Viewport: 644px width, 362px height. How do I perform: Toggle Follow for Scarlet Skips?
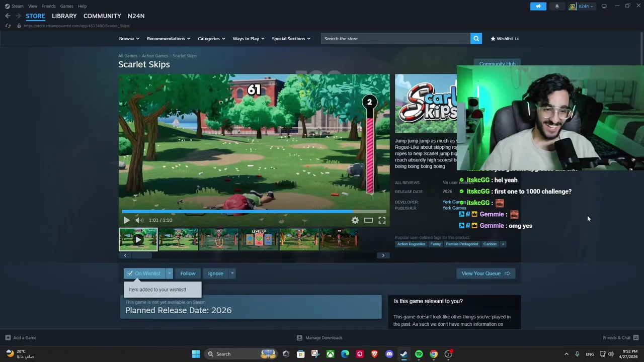pyautogui.click(x=188, y=274)
